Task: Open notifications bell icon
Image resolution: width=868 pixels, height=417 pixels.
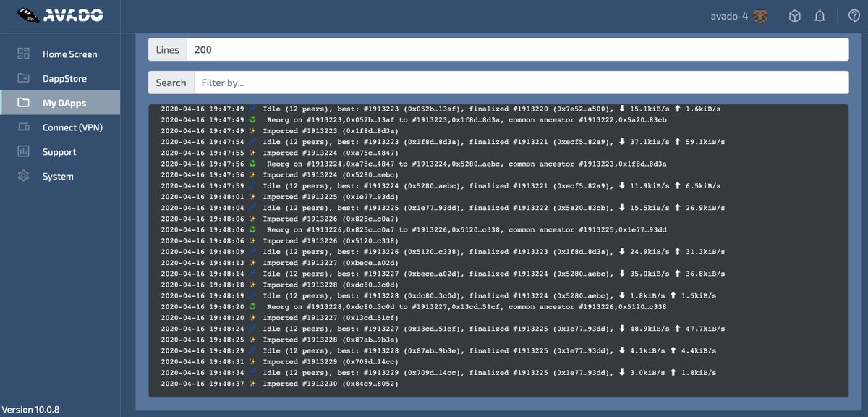Action: (x=820, y=16)
